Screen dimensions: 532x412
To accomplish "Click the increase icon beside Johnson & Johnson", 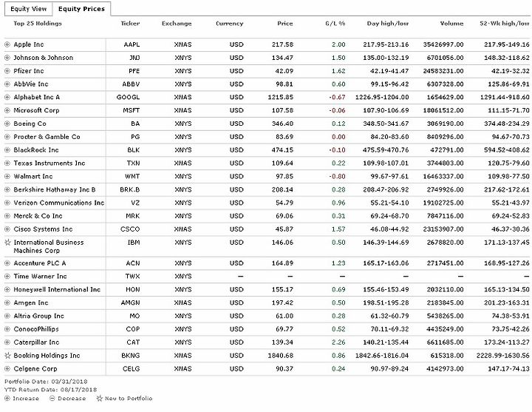I will [x=7, y=58].
